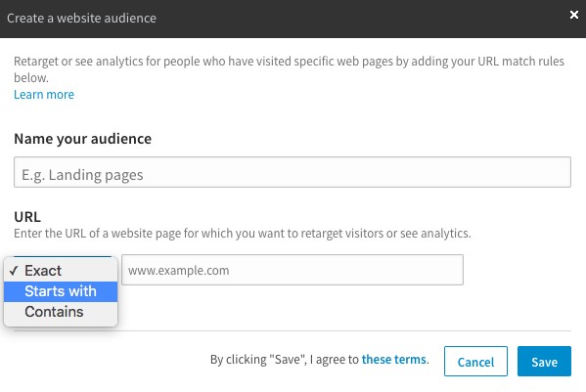Click the www.example.com URL input box
The width and height of the screenshot is (586, 392).
pyautogui.click(x=293, y=270)
